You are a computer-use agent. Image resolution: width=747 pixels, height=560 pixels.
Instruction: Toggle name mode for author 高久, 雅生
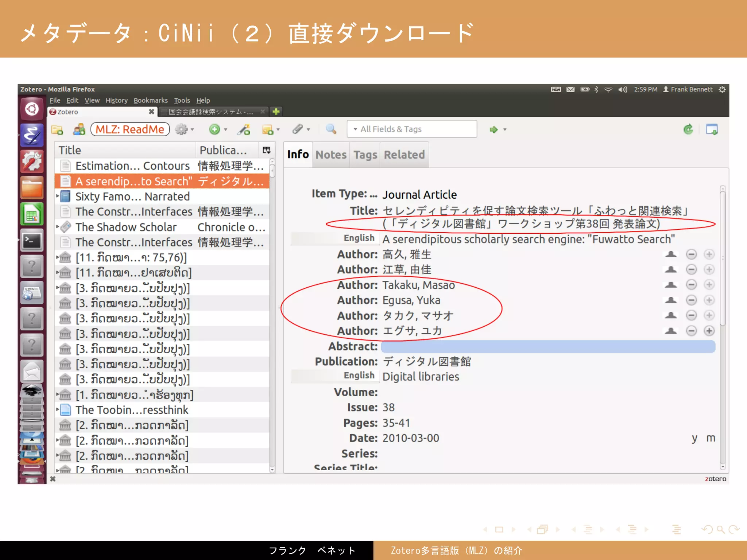(670, 254)
